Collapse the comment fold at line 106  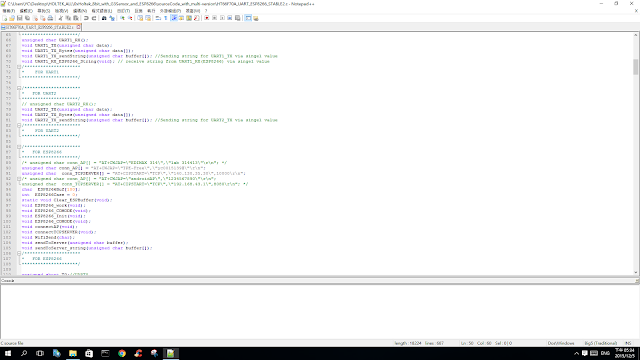(19, 253)
